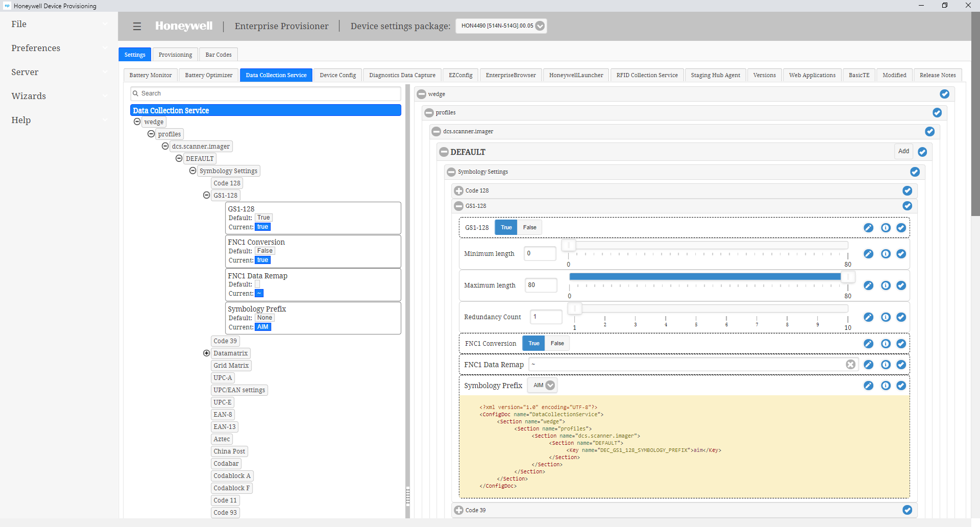980x527 pixels.
Task: Toggle the blue checkmark on Symbology Settings
Action: point(915,172)
